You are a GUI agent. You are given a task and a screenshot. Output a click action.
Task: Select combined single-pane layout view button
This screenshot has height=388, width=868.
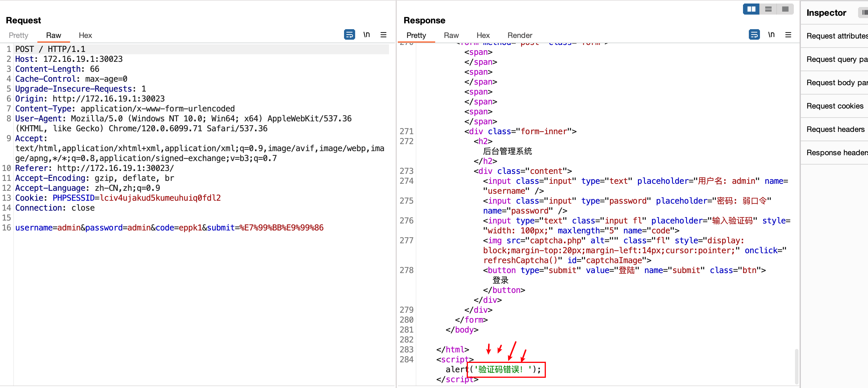[785, 9]
